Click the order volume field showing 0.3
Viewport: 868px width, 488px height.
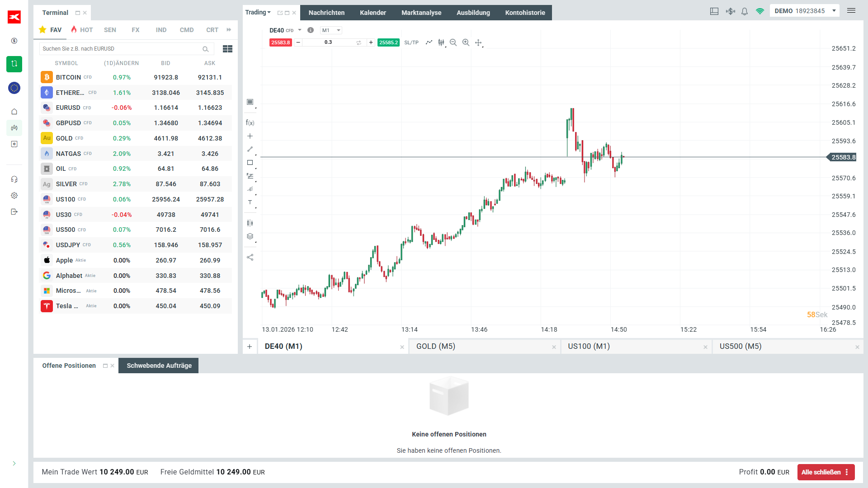coord(328,42)
